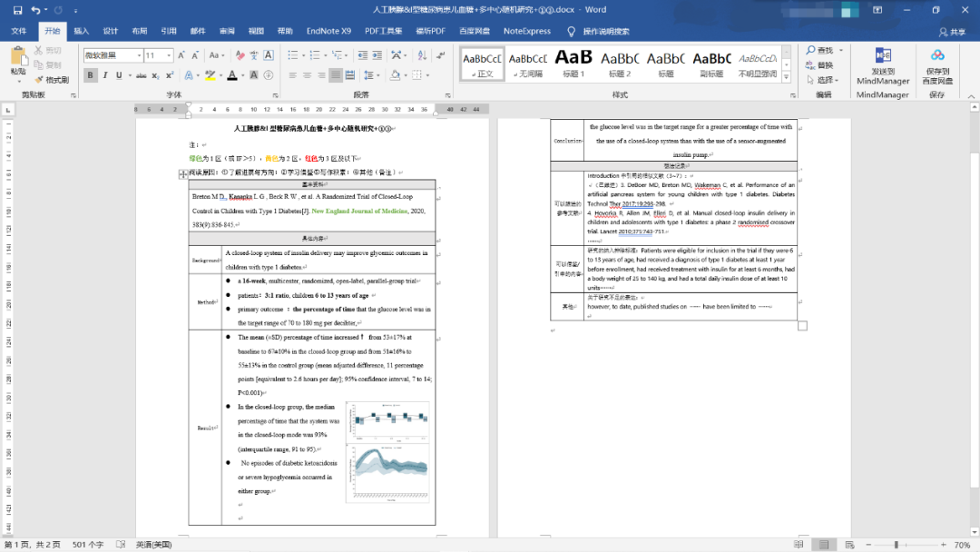Image resolution: width=980 pixels, height=552 pixels.
Task: Click the character border A icon
Action: pos(269,55)
